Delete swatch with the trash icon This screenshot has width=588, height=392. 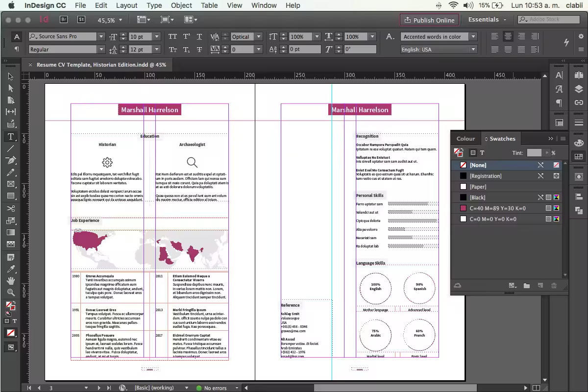[554, 286]
